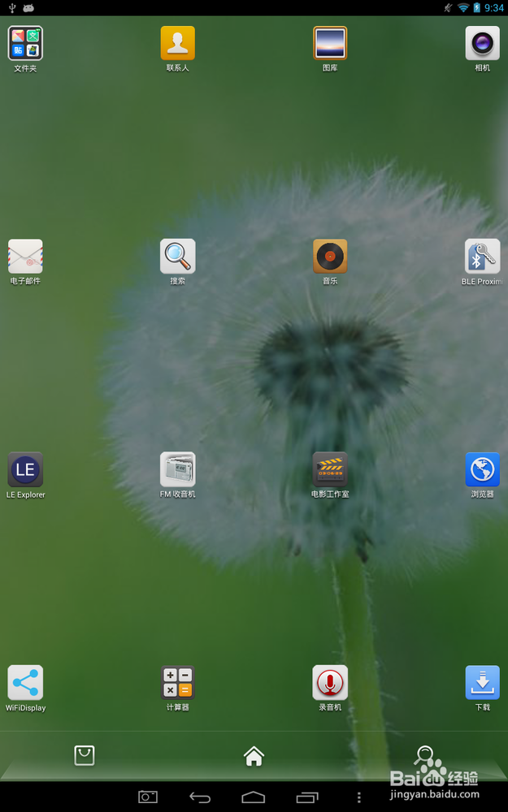Tap the screenshot camera navigation button
Screen dimensions: 508x812
pyautogui.click(x=148, y=797)
